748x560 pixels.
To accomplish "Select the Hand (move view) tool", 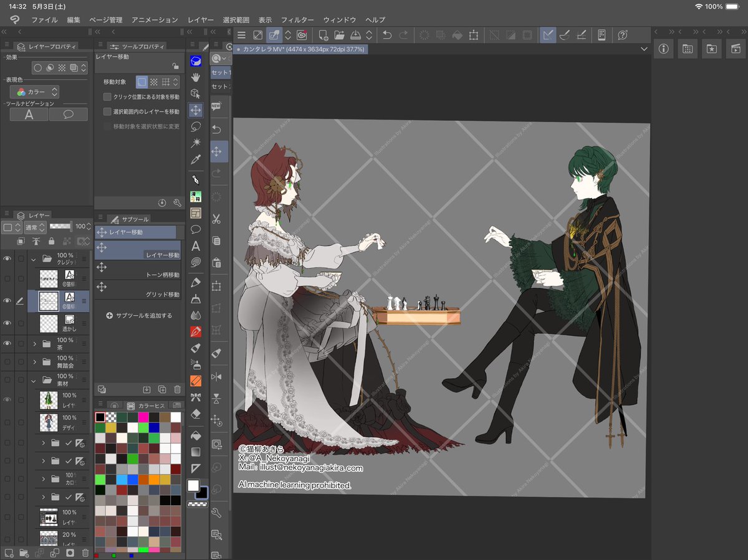I will 196,77.
